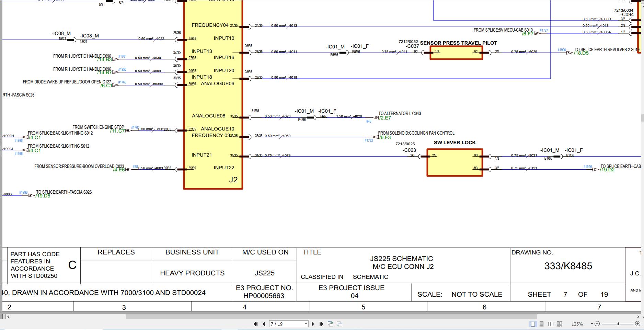The width and height of the screenshot is (644, 330).
Task: Zoom in with the plus icon
Action: [637, 324]
